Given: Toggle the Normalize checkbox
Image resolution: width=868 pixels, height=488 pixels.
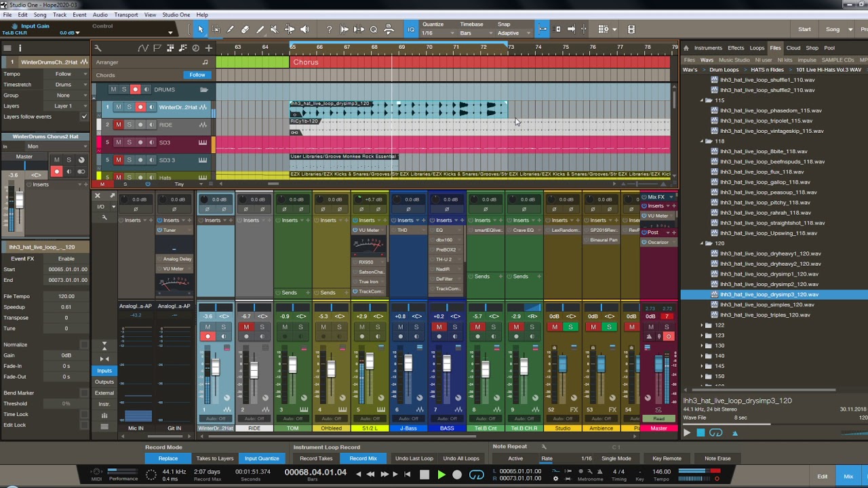Looking at the screenshot, I should coord(84,344).
